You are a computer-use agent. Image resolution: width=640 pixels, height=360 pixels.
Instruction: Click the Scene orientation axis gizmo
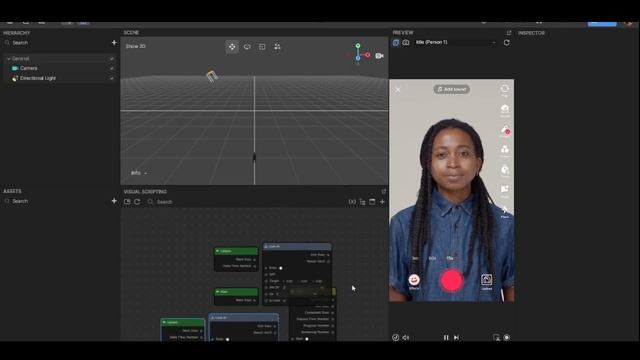coord(359,54)
